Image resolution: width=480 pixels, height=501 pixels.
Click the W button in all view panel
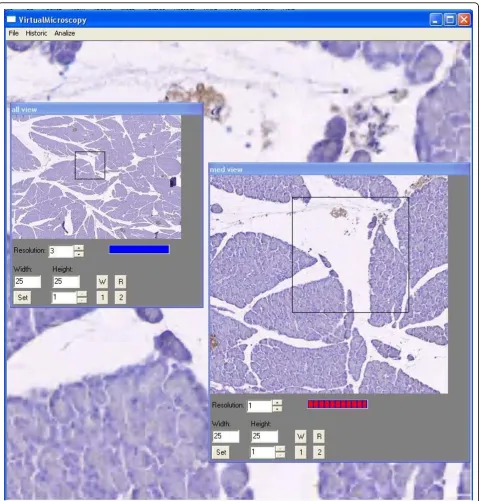102,282
